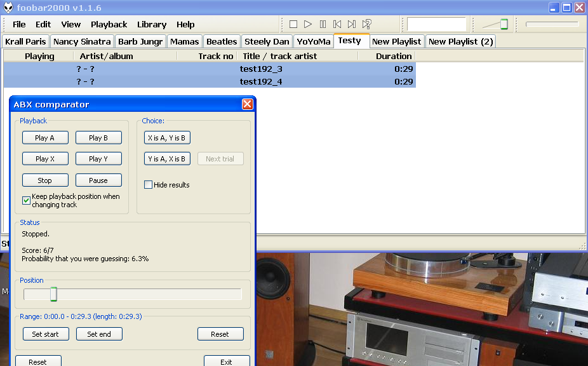Open the Help menu
Image resolution: width=588 pixels, height=366 pixels.
click(185, 24)
